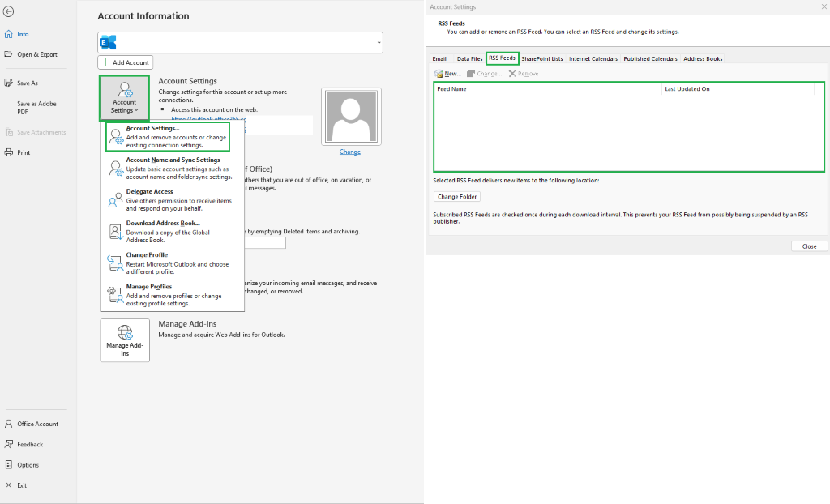The width and height of the screenshot is (830, 504).
Task: Click New... to add RSS feed
Action: tap(447, 74)
